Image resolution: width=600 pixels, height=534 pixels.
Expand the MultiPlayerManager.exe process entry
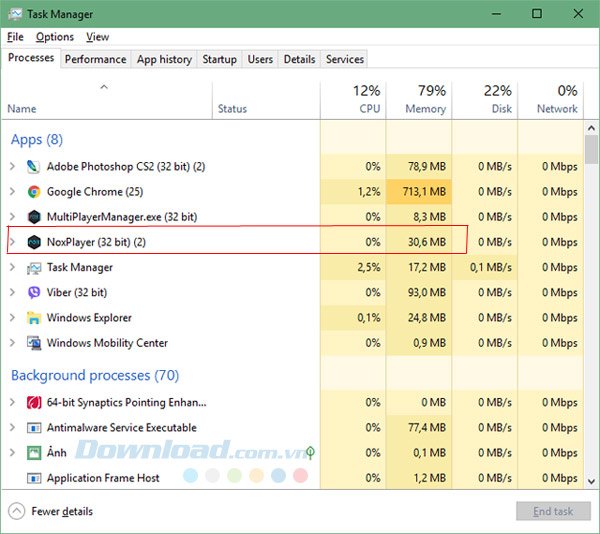coord(12,217)
